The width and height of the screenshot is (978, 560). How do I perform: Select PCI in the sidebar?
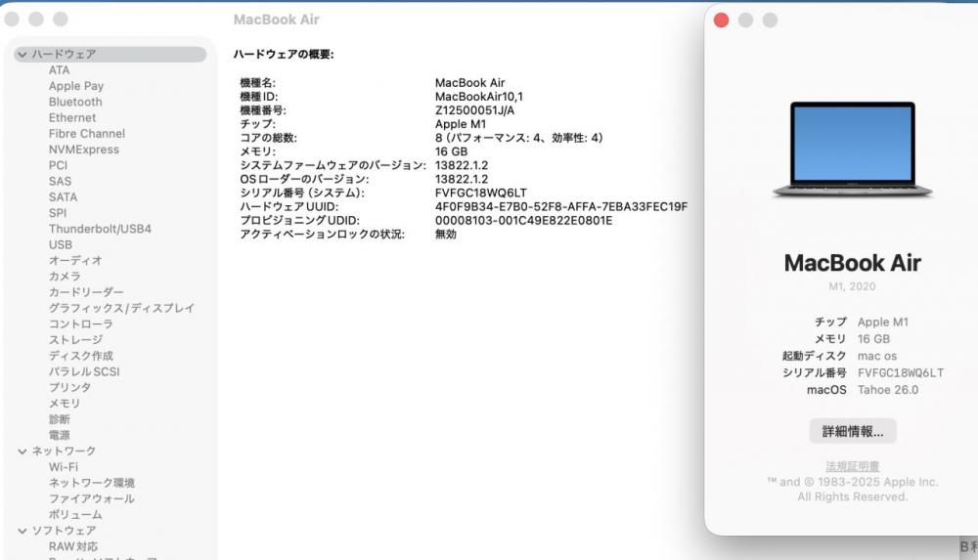(x=58, y=165)
